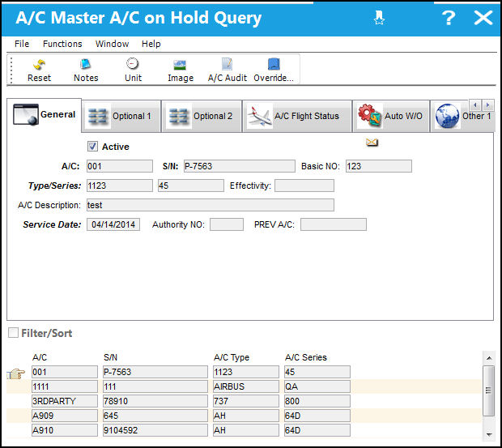Open the Auto W/O tab
Viewport: 502px width, 448px height.
(391, 116)
